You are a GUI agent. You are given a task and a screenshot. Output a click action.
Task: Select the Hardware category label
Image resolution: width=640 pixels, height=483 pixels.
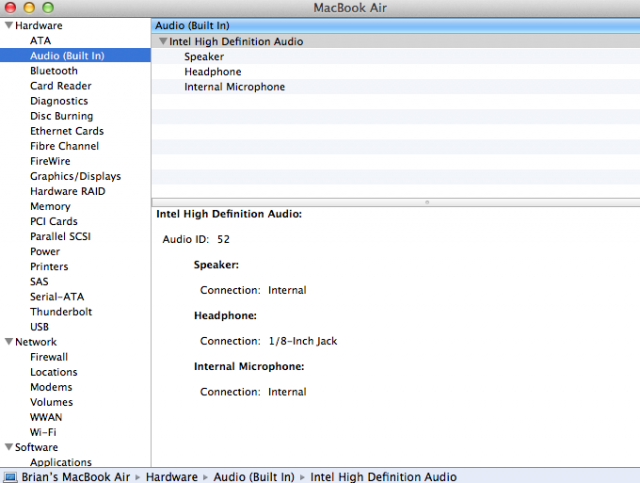(x=39, y=25)
